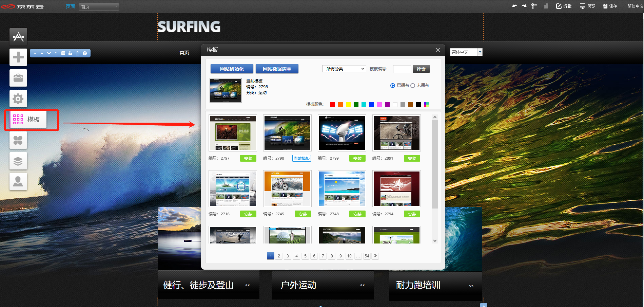The height and width of the screenshot is (307, 644).
Task: Pick the dark green template color swatch
Action: (x=356, y=105)
